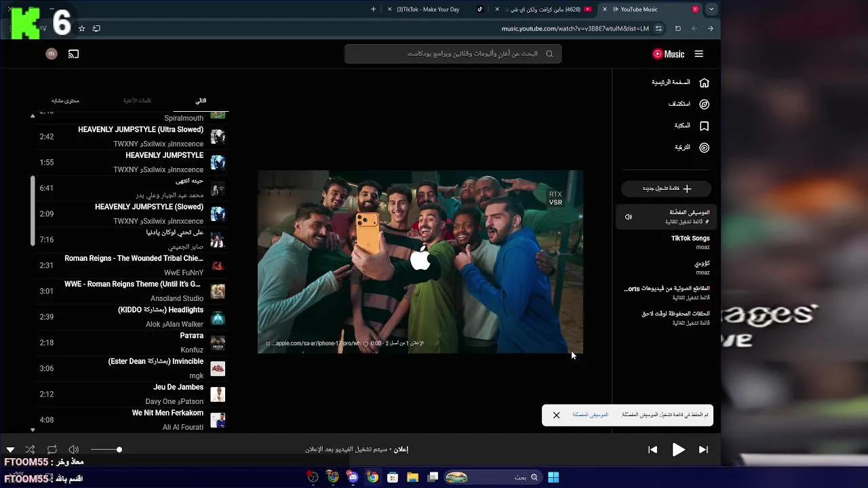Open Upgrade circle icon in sidebar
This screenshot has width=868, height=488.
[704, 148]
